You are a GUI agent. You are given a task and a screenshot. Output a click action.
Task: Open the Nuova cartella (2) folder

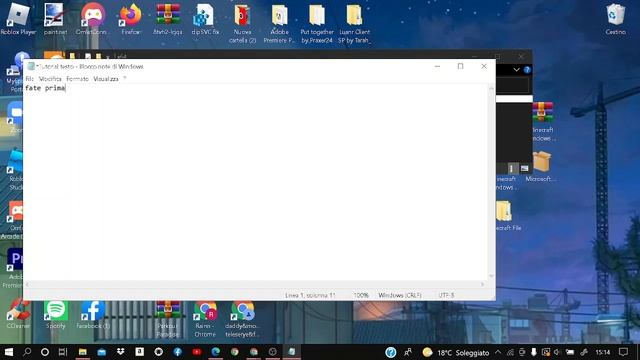(242, 24)
